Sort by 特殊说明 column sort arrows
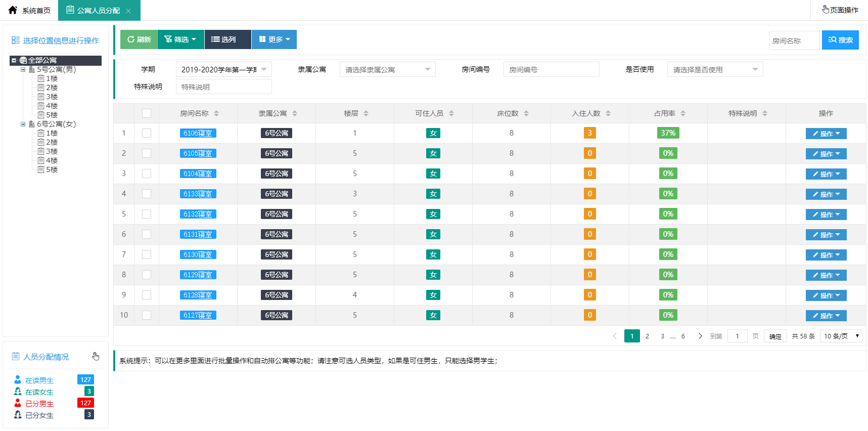 click(x=765, y=113)
